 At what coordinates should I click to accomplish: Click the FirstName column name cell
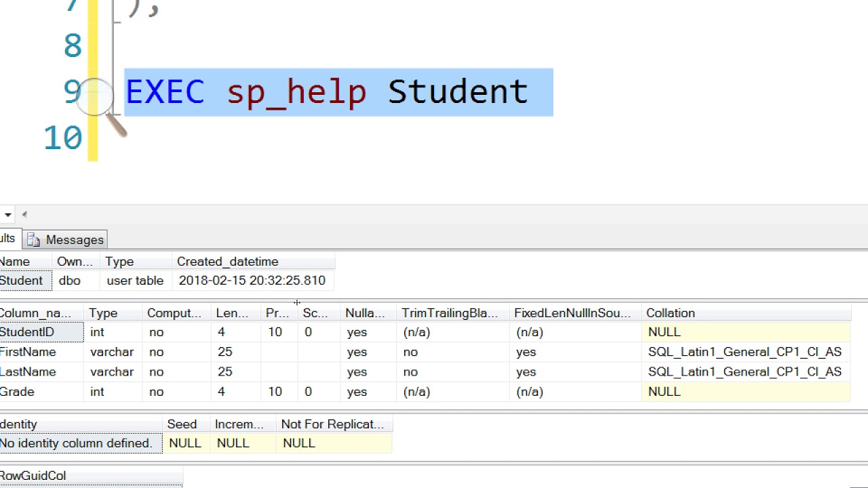point(41,352)
